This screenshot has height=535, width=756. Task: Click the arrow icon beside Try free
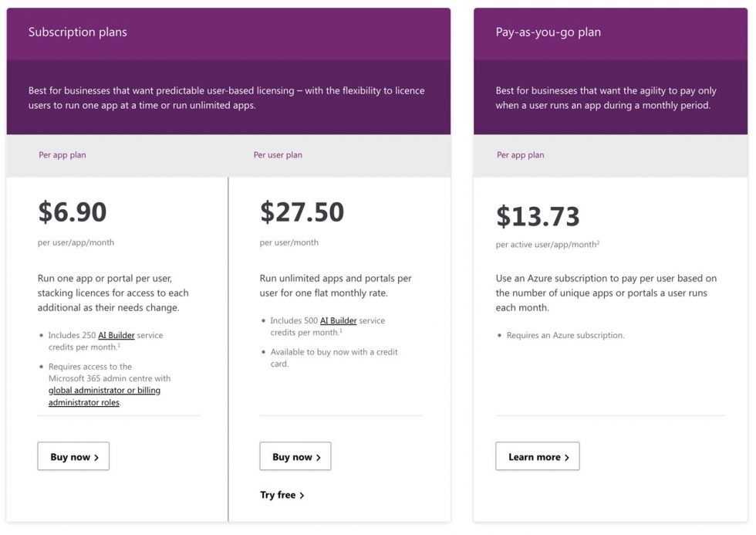[302, 495]
